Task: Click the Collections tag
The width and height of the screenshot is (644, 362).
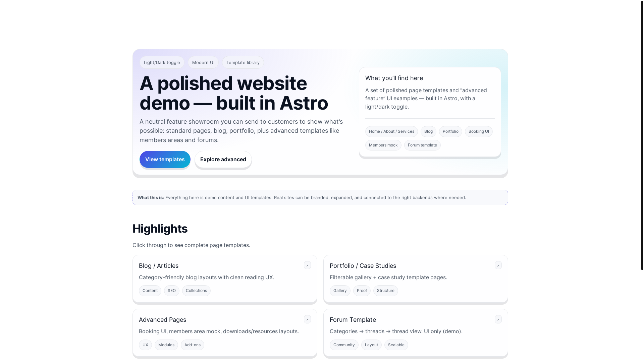Action: point(196,291)
